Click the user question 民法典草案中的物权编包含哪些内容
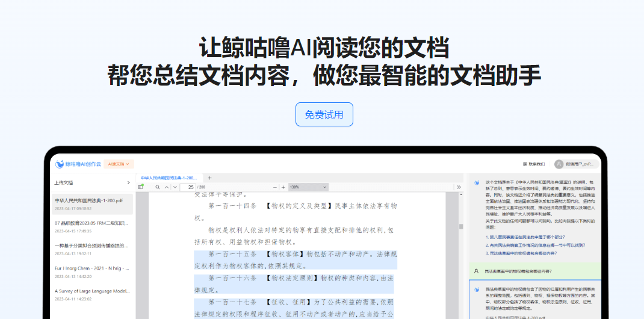The width and height of the screenshot is (644, 319). pyautogui.click(x=518, y=271)
